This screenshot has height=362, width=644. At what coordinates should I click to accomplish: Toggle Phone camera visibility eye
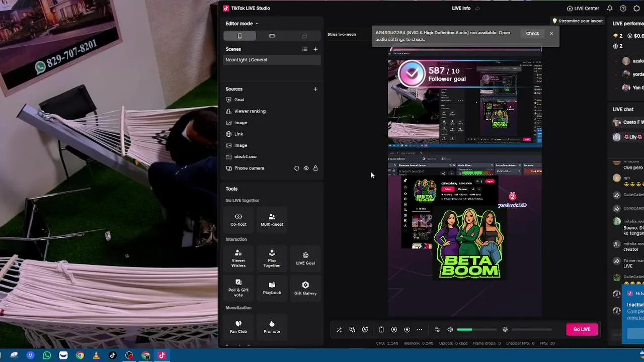306,168
